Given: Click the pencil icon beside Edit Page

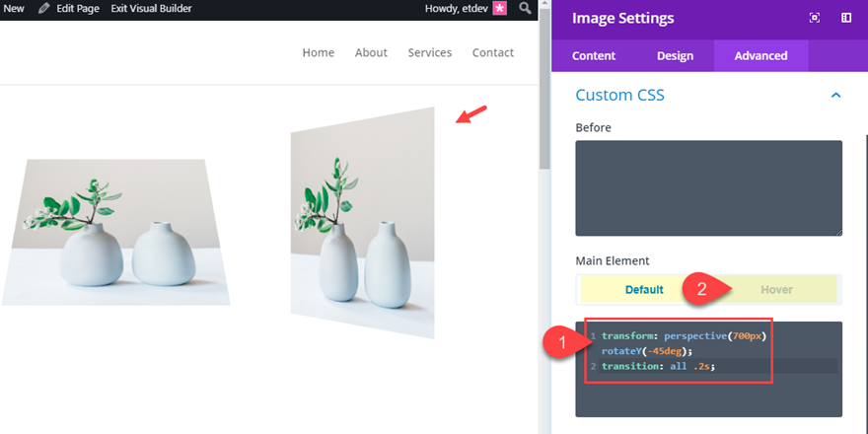Looking at the screenshot, I should 45,9.
